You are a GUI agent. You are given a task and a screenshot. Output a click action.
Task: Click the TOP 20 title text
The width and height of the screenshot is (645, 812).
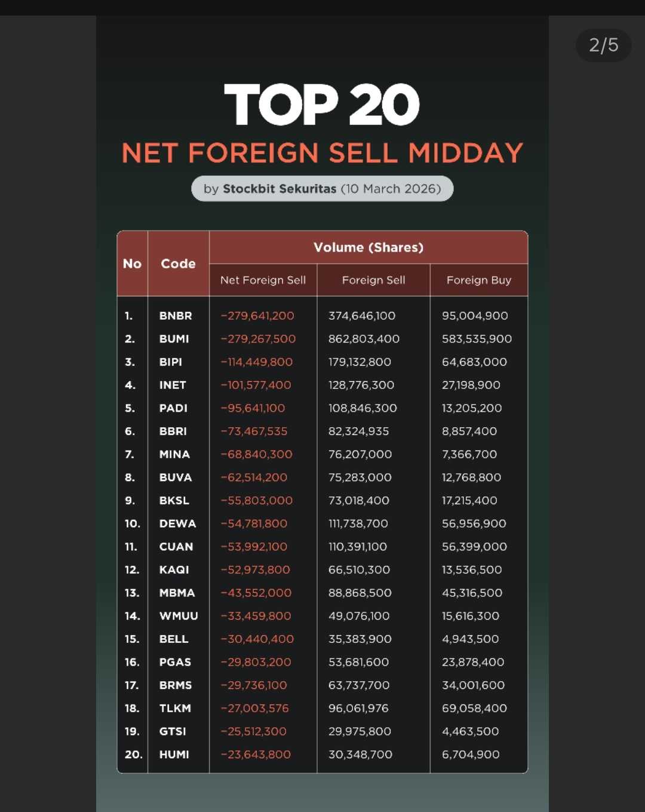[x=322, y=105]
